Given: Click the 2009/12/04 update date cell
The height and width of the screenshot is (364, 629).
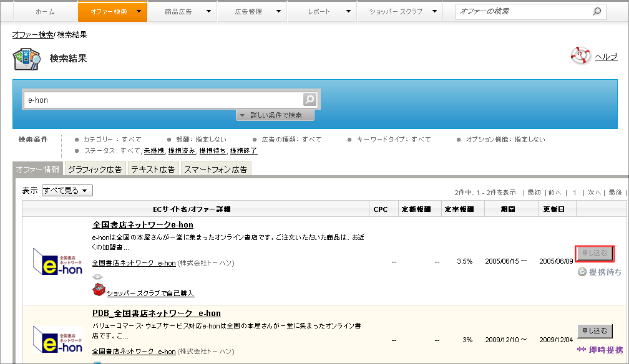Looking at the screenshot, I should pos(556,340).
